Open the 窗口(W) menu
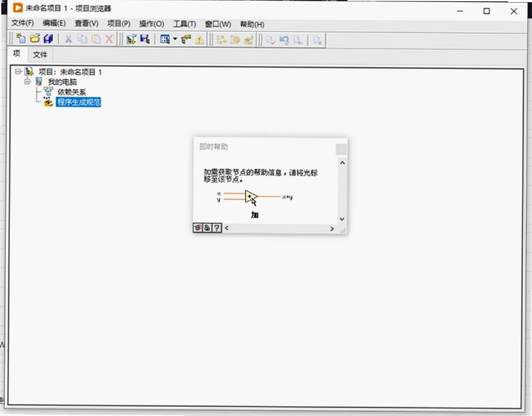 point(218,24)
